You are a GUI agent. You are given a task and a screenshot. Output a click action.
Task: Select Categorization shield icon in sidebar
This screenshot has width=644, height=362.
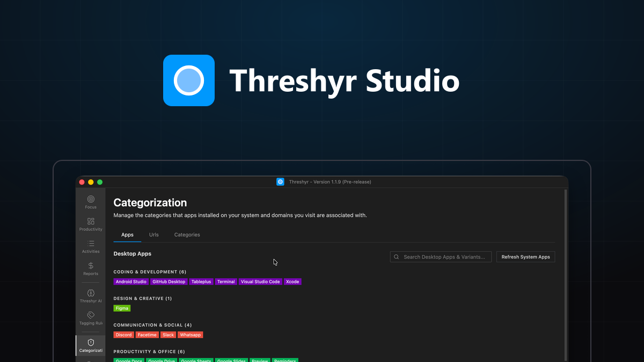(91, 346)
